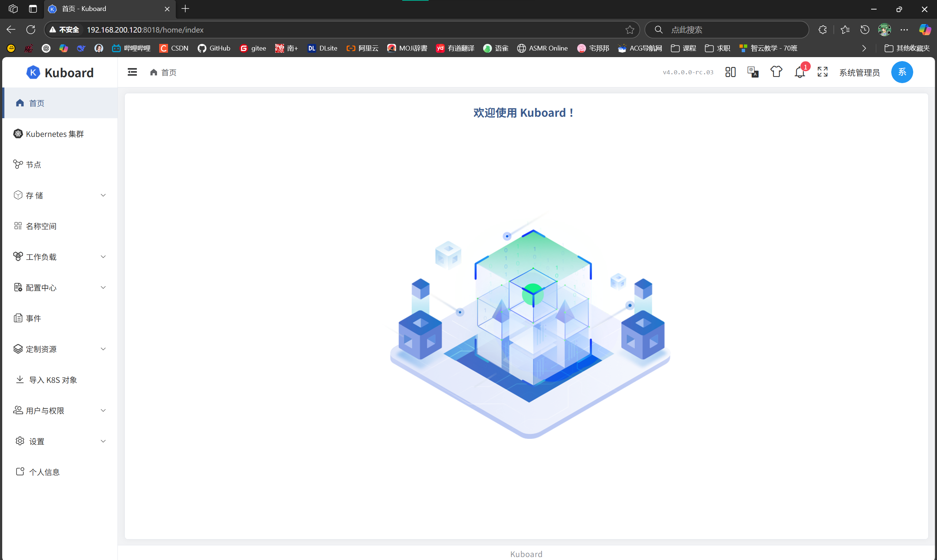Show more bookmarks overflow chevron
The image size is (937, 560).
point(864,48)
